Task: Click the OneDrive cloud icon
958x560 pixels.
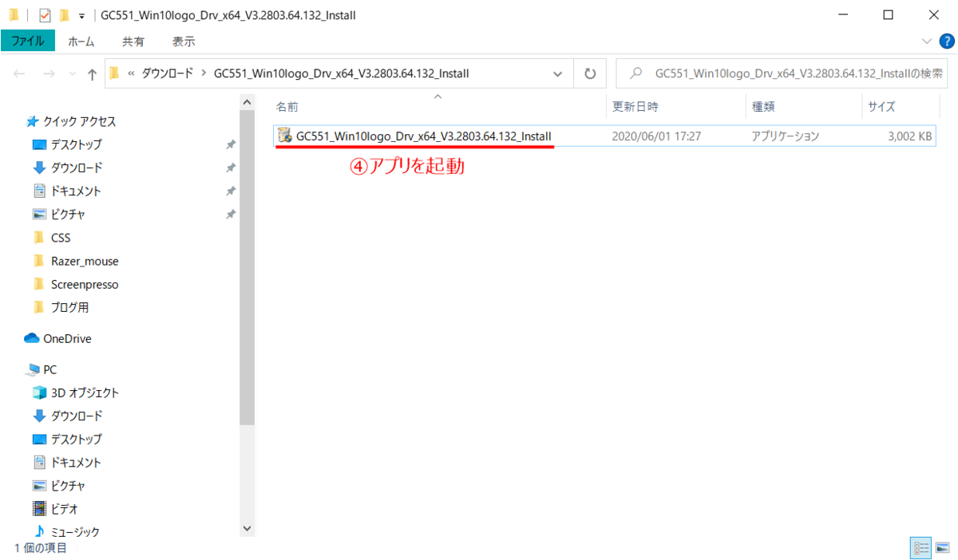Action: click(32, 338)
